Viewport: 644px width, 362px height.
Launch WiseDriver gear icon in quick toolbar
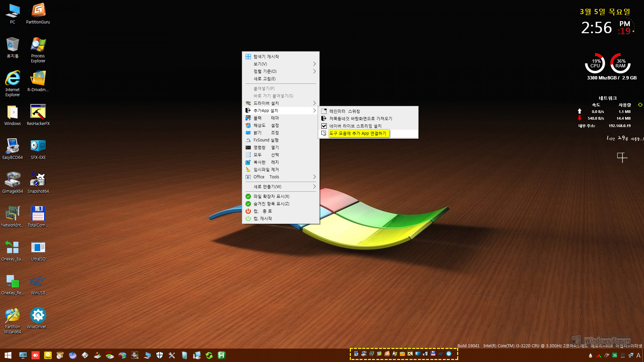[x=449, y=354]
